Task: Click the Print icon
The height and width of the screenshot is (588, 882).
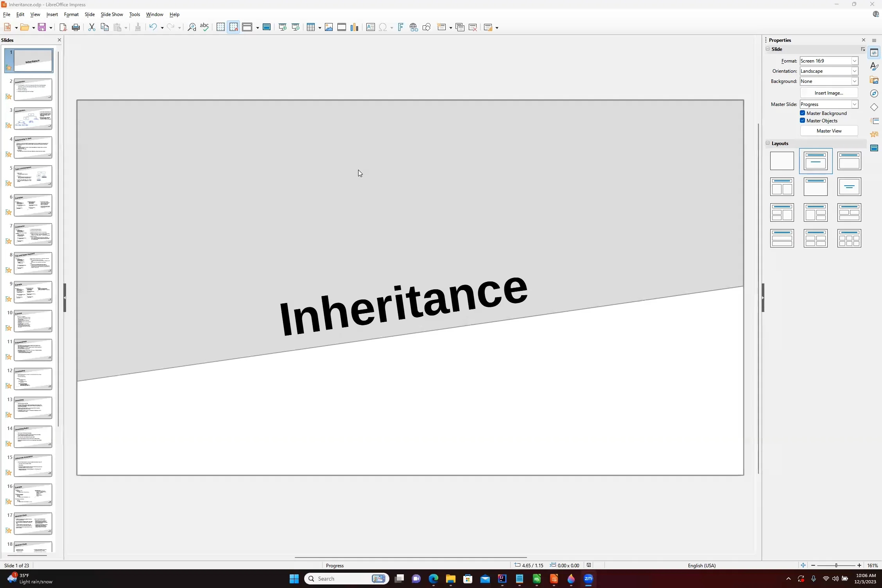Action: coord(76,27)
